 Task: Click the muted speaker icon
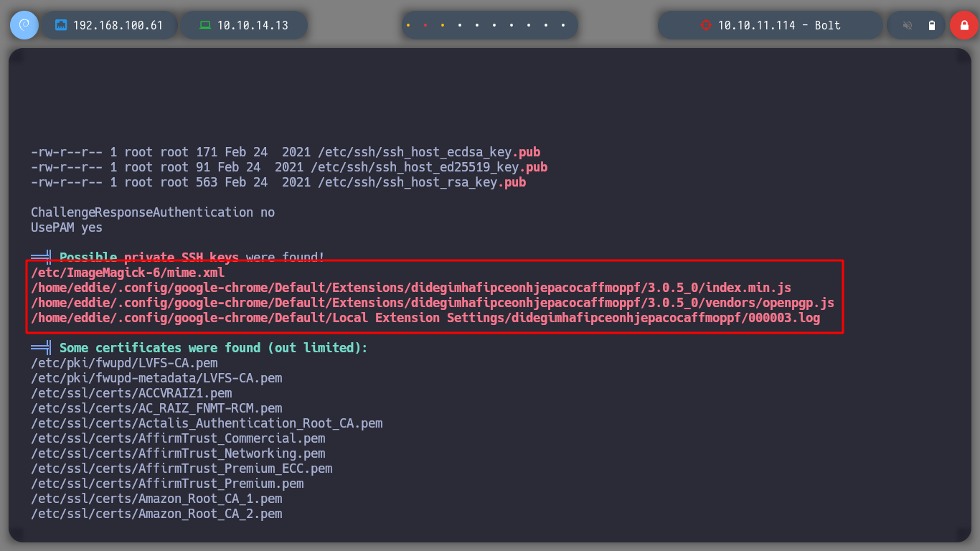tap(908, 25)
